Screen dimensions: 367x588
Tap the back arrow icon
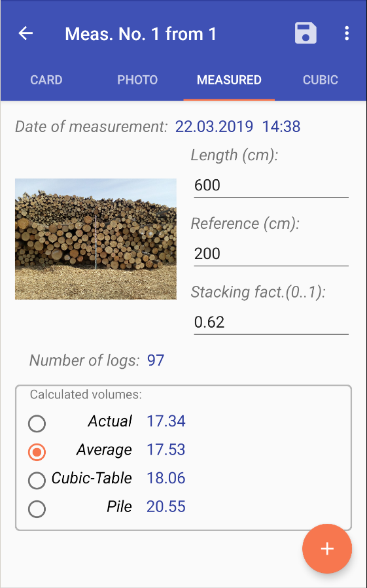pos(26,33)
